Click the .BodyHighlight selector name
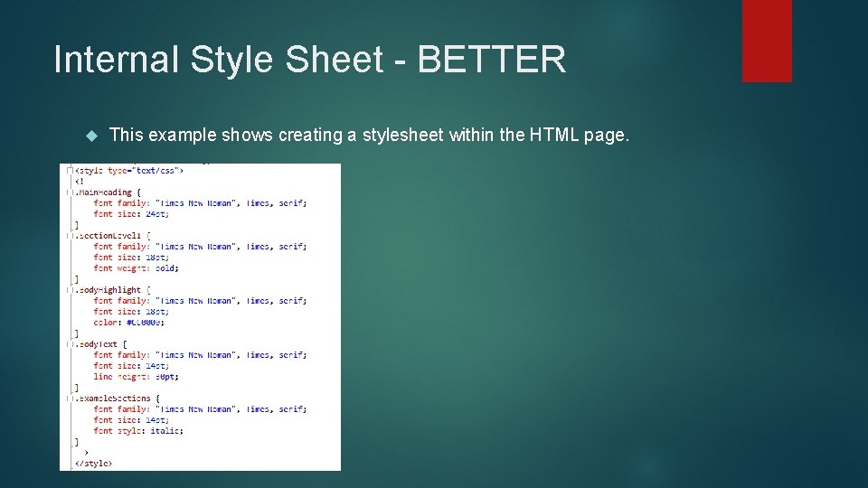Image resolution: width=868 pixels, height=488 pixels. click(108, 290)
